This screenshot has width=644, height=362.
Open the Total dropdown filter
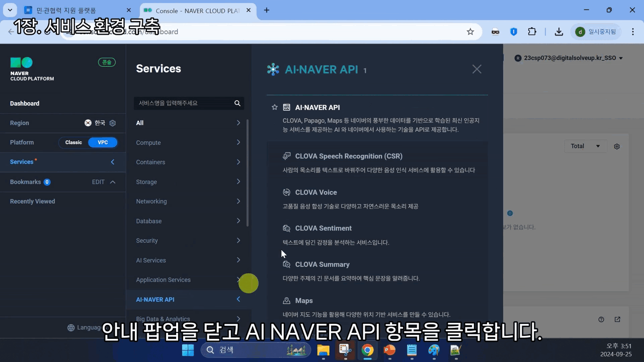(x=585, y=146)
